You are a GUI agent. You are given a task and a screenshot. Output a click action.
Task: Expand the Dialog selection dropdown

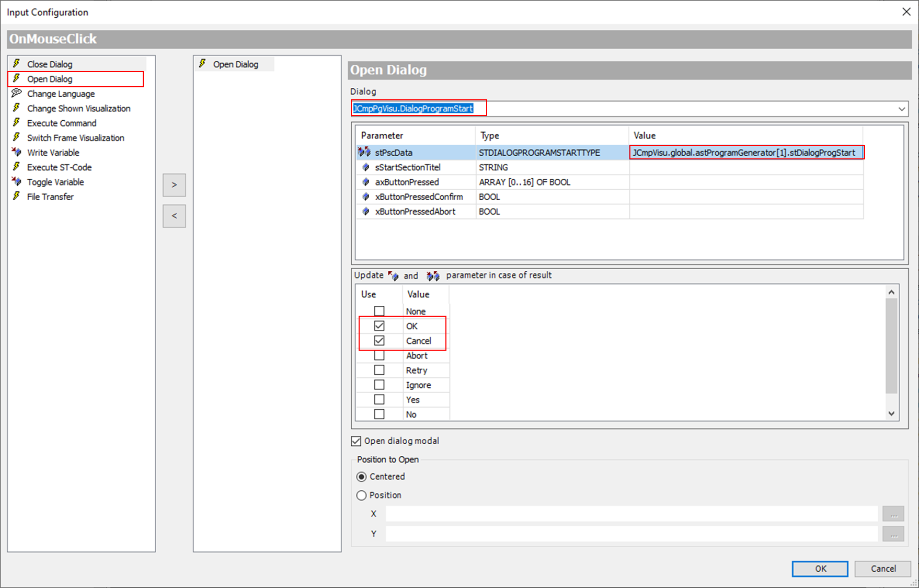click(x=901, y=109)
